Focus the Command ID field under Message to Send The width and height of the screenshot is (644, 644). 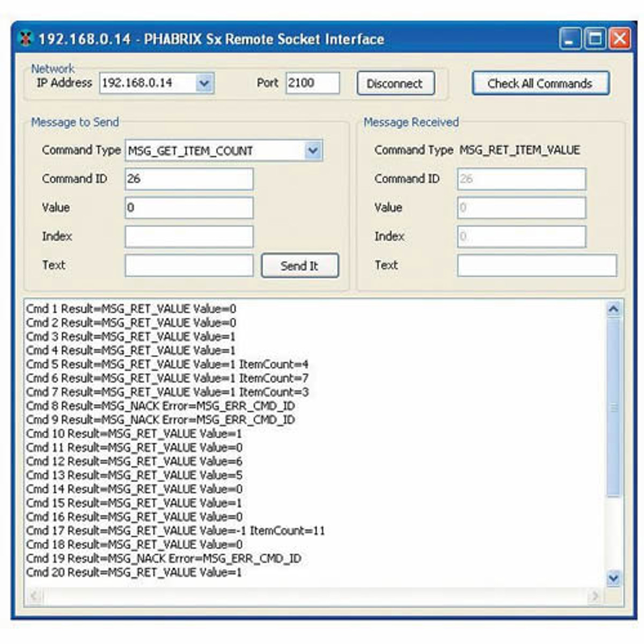click(x=189, y=179)
